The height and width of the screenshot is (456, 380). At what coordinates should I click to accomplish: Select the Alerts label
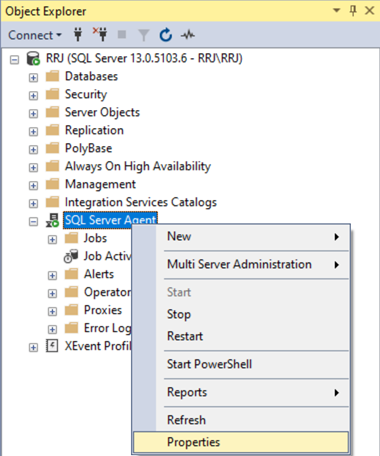[x=99, y=274]
